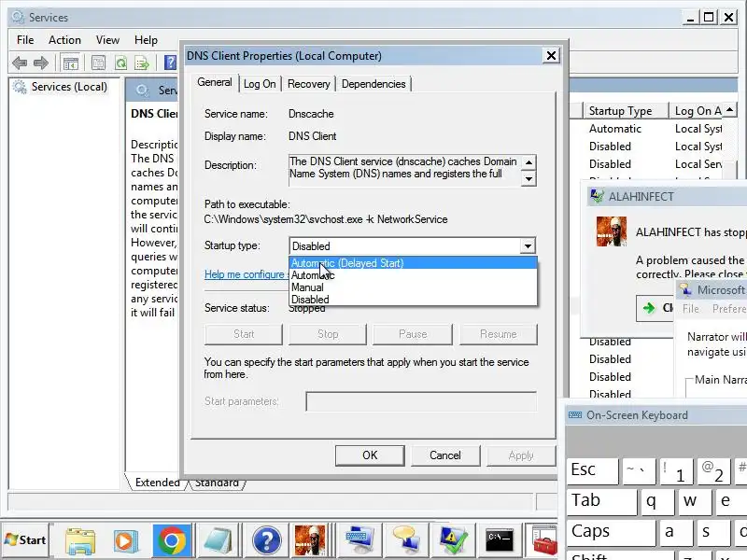The width and height of the screenshot is (747, 560).
Task: Click the Start parameters input field
Action: tap(421, 401)
